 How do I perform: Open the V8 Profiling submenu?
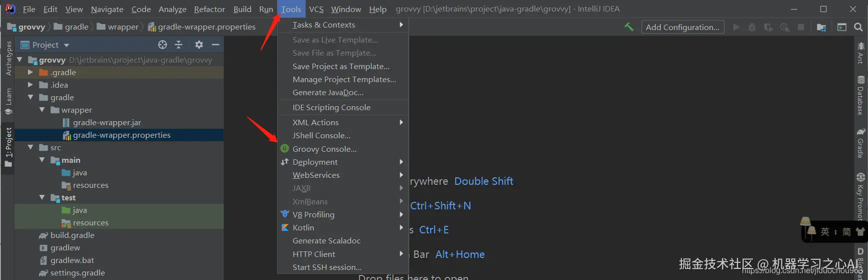click(x=343, y=214)
